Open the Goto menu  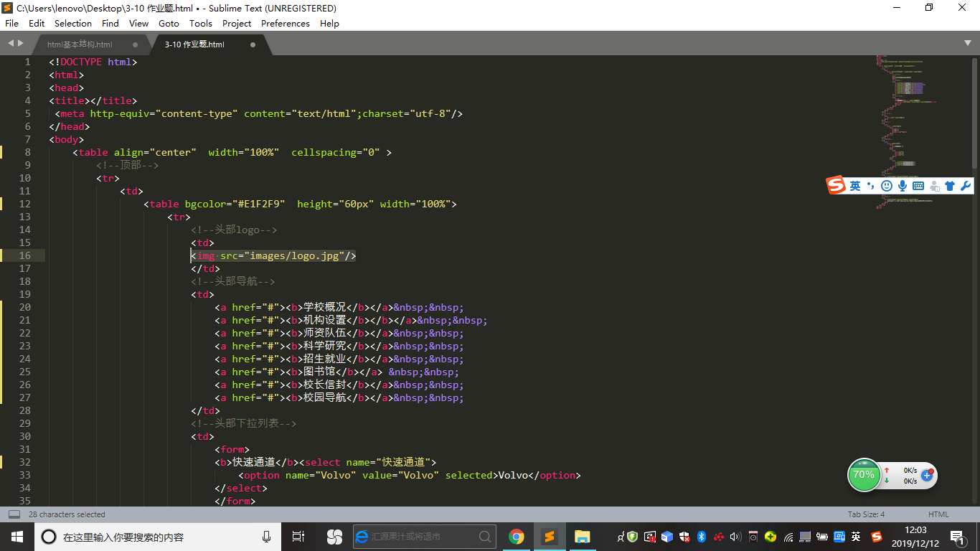169,23
